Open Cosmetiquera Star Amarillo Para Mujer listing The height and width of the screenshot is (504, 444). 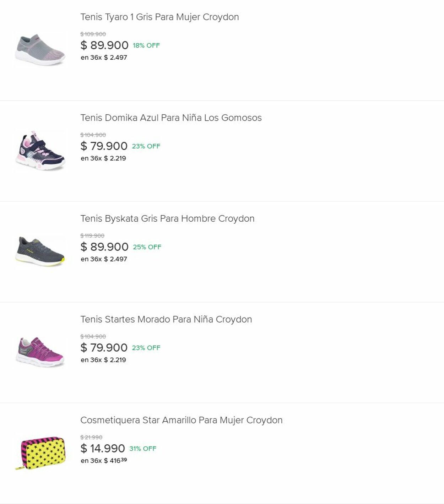tap(181, 420)
